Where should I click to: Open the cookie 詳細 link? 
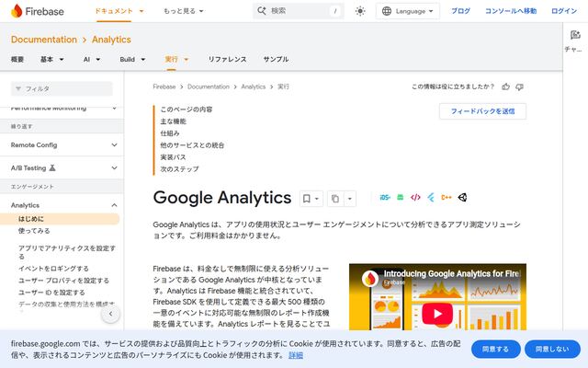pos(296,355)
